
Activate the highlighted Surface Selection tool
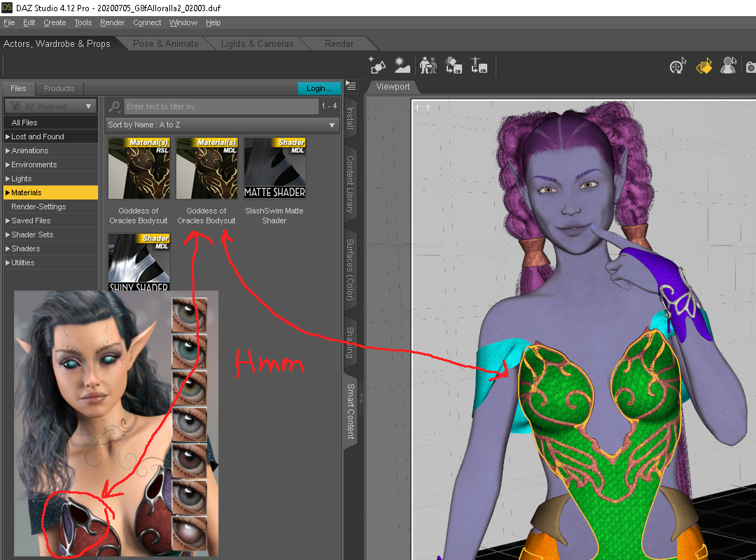click(703, 66)
